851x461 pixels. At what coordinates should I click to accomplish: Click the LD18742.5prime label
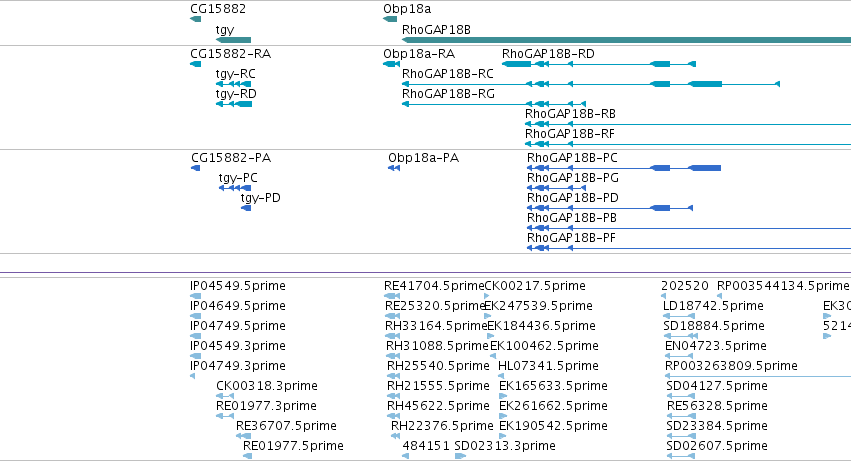click(713, 306)
